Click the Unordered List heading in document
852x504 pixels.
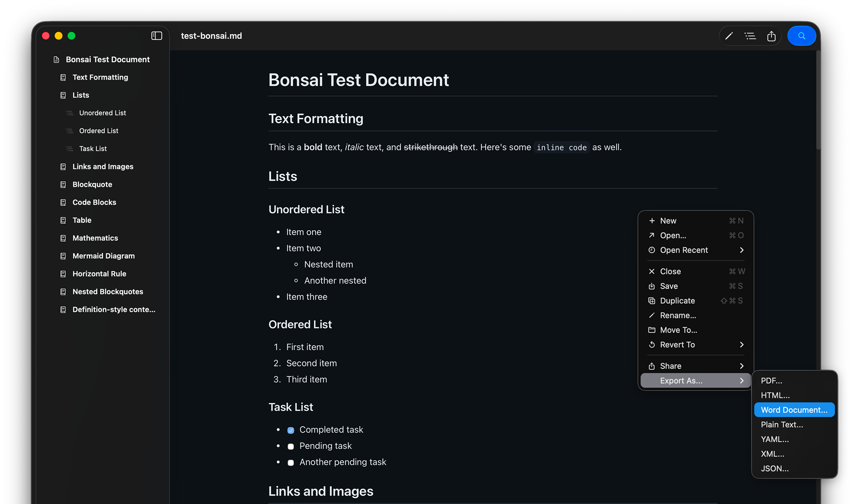coord(306,210)
